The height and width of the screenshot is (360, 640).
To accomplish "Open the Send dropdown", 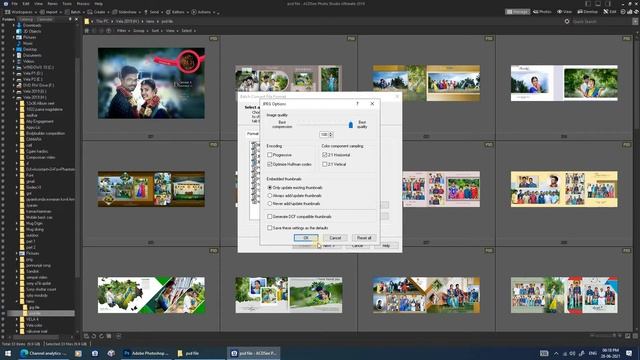I will click(x=153, y=12).
